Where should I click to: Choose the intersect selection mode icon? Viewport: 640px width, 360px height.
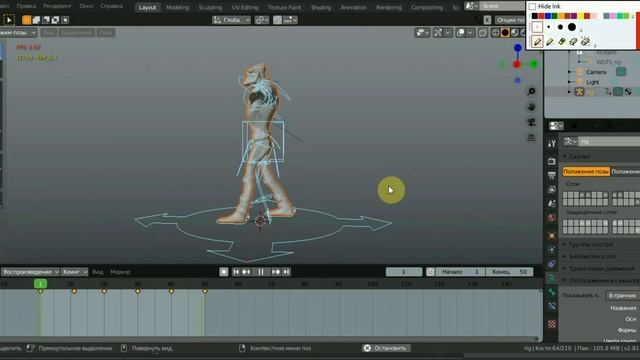pyautogui.click(x=65, y=20)
